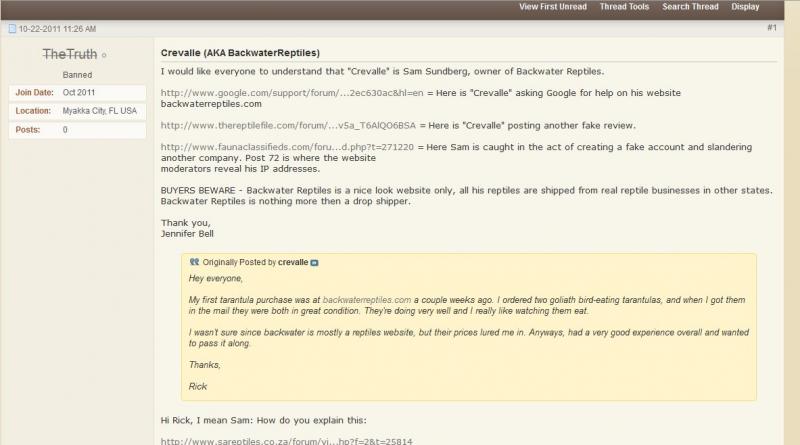
Task: Follow the faunaclassifieds.com forum link
Action: (x=287, y=147)
